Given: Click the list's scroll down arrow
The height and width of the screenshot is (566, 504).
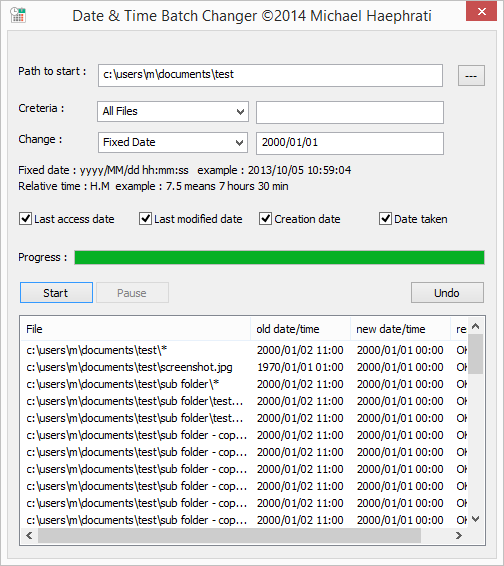Looking at the screenshot, I should click(475, 519).
